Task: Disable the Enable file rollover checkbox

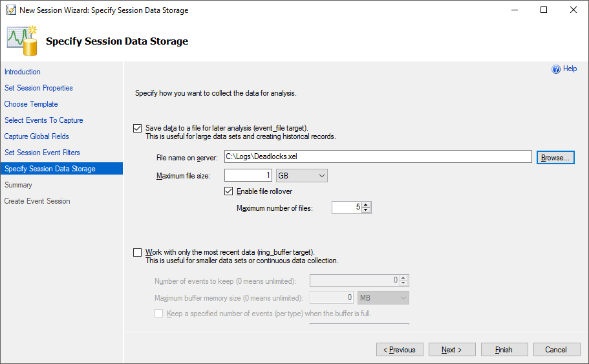Action: point(228,191)
